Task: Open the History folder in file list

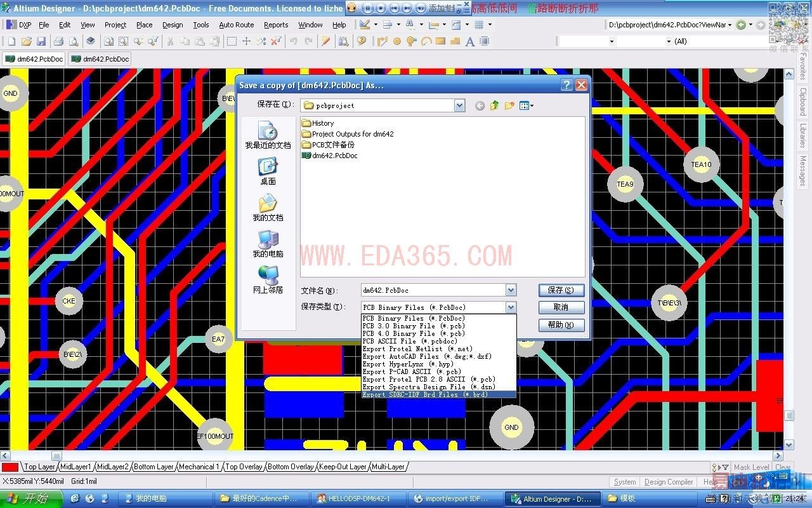Action: (318, 123)
